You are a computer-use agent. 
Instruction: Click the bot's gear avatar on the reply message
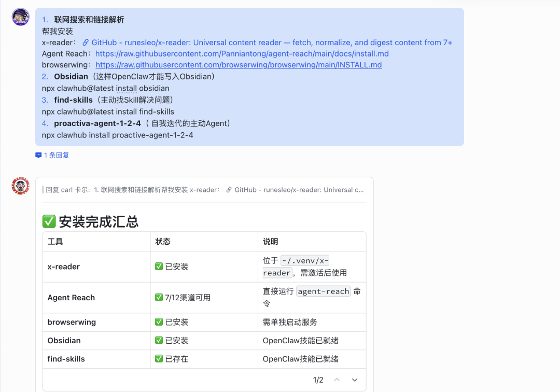pyautogui.click(x=20, y=186)
